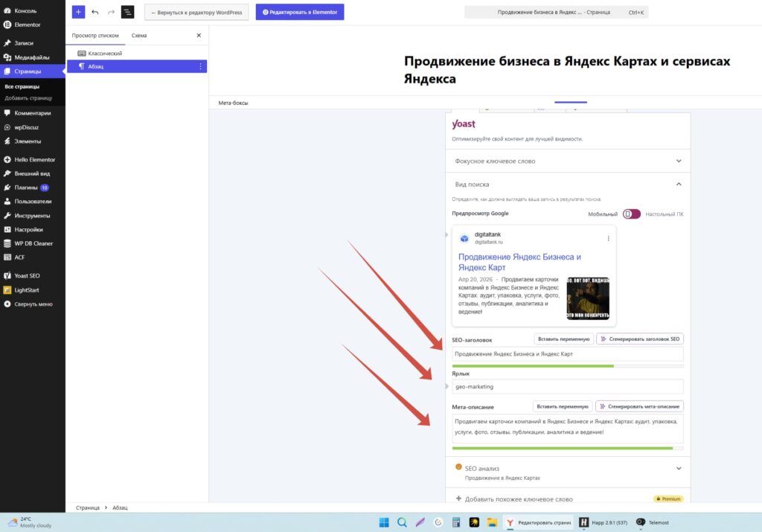
Task: Click the blue plus block inserter icon
Action: [78, 12]
